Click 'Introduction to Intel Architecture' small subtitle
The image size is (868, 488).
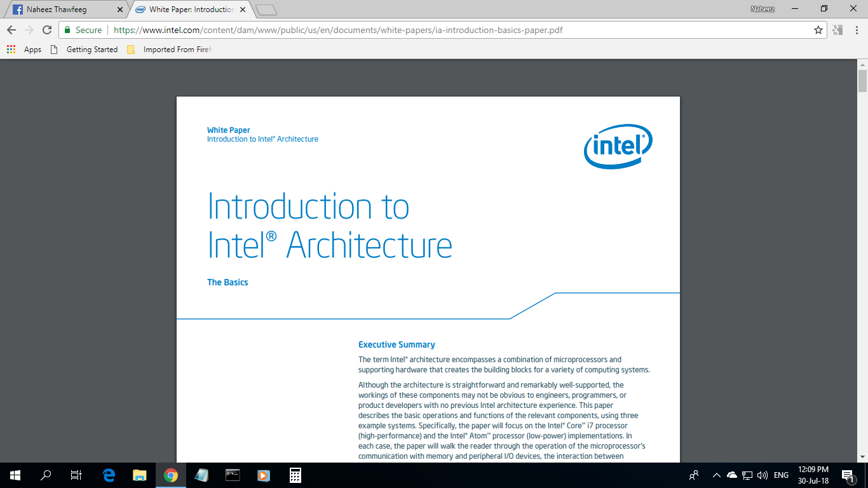tap(262, 139)
